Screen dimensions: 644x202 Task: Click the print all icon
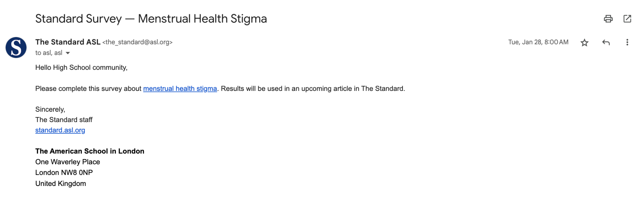[608, 19]
